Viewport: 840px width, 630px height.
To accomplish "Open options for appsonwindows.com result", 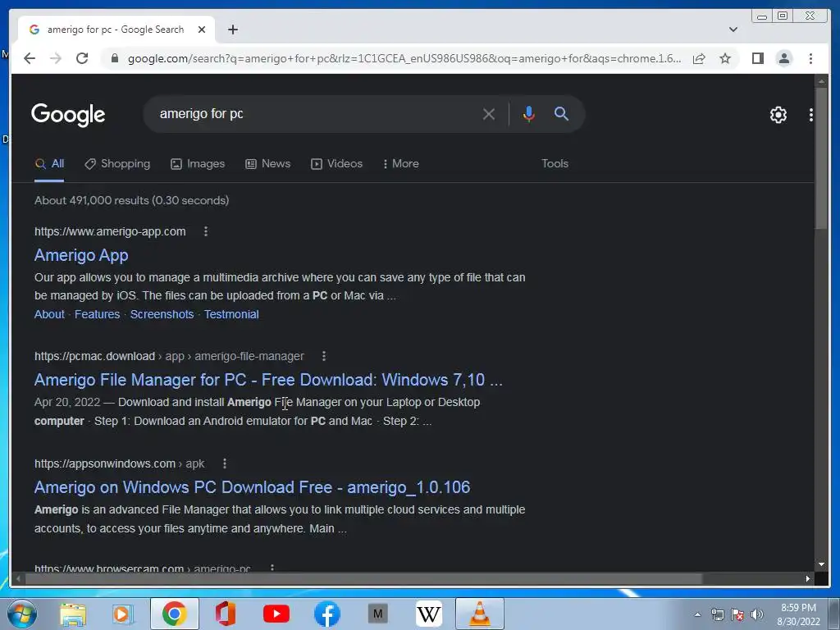I will (225, 463).
